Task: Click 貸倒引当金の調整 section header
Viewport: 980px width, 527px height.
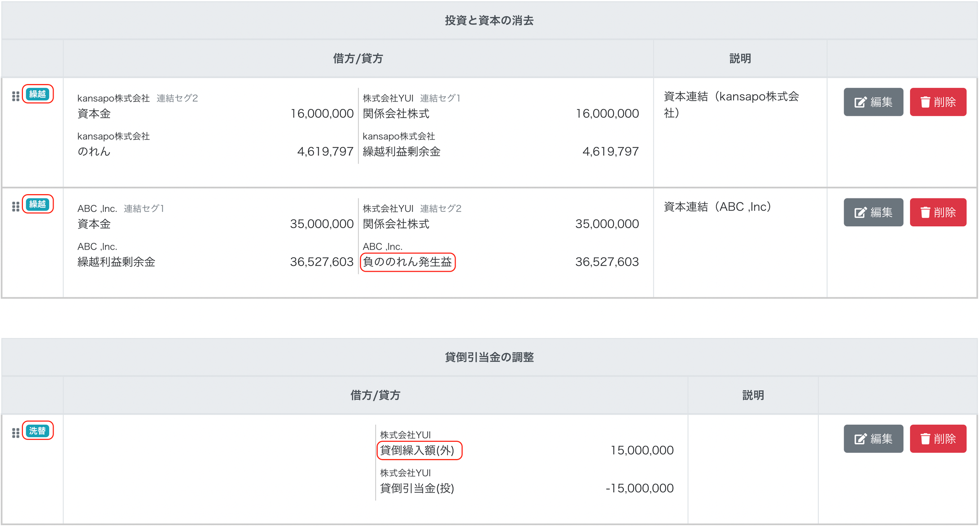Action: click(489, 357)
